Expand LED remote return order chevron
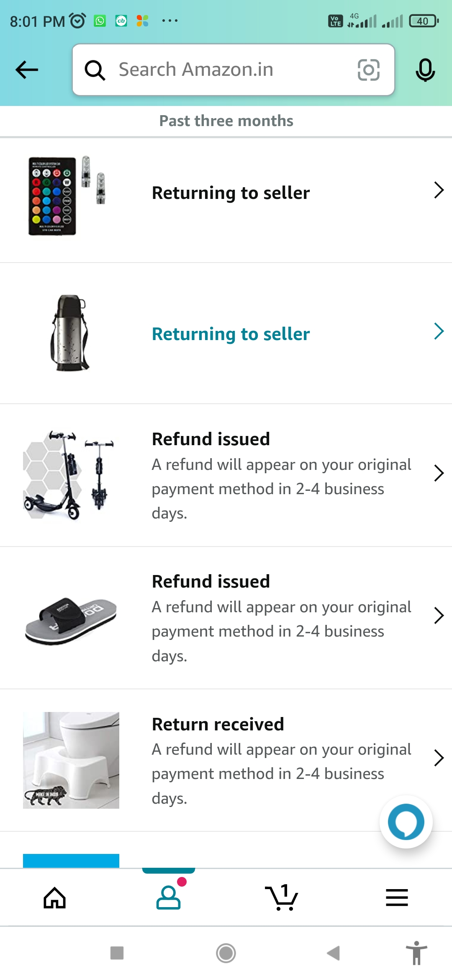Image resolution: width=452 pixels, height=980 pixels. point(438,190)
